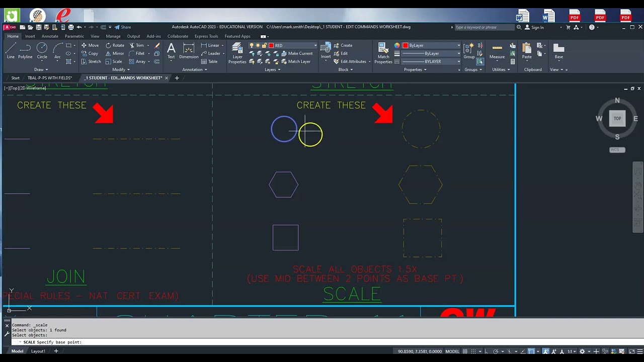Open the Annotate ribbon tab
This screenshot has width=644, height=362.
50,36
